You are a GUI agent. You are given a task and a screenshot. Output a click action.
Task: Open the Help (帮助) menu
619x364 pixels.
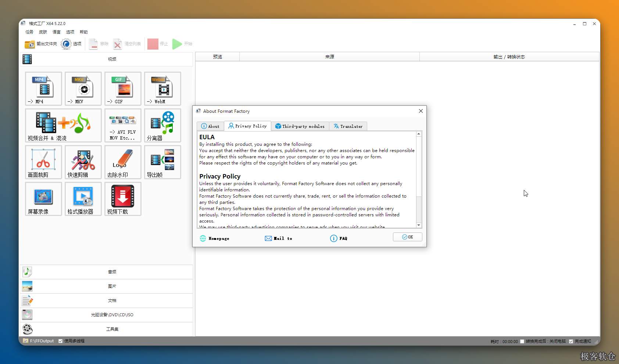click(84, 32)
